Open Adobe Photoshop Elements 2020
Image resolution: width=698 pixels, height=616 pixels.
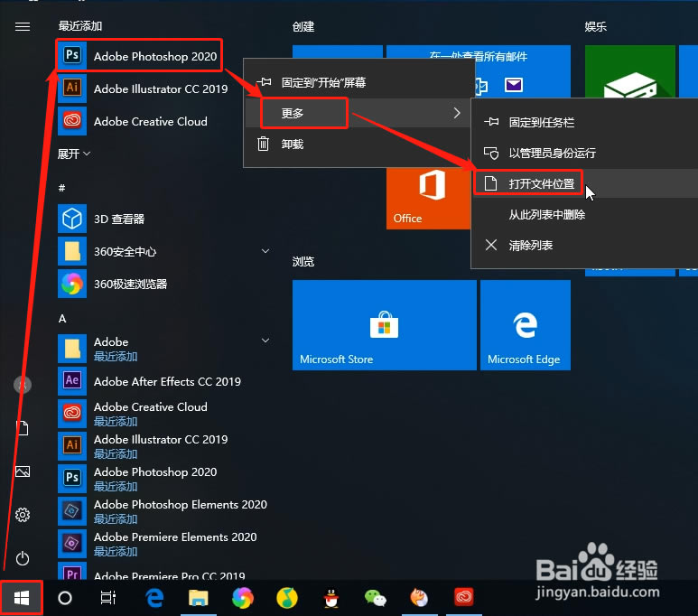pyautogui.click(x=163, y=511)
